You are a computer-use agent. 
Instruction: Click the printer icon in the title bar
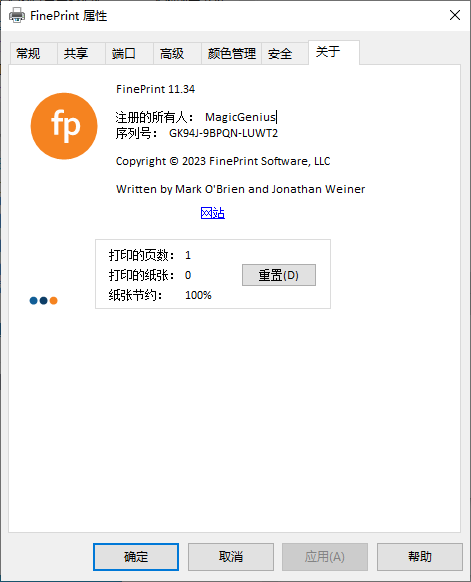17,16
